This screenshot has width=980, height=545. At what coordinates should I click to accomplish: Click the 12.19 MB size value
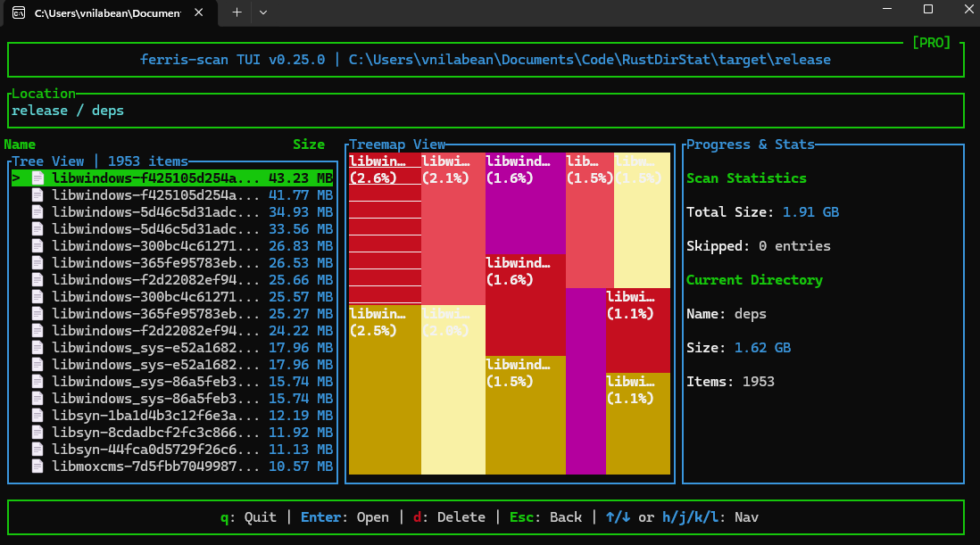pos(301,415)
